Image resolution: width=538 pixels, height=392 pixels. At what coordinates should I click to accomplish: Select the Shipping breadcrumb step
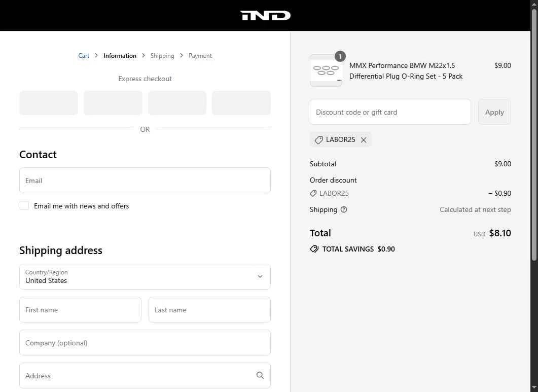click(162, 56)
